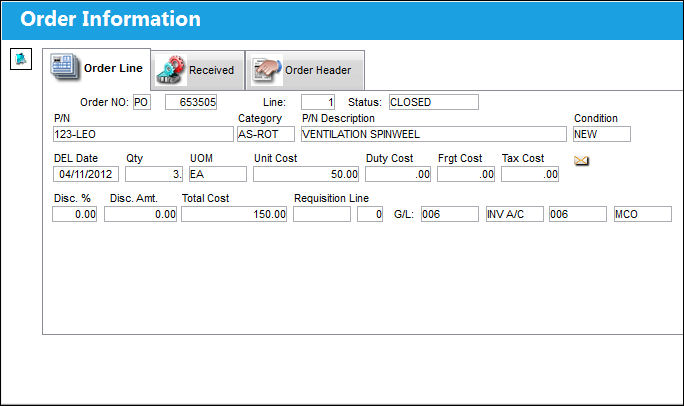Click the G/L field MCO
Screen dimensions: 684x406
click(643, 214)
